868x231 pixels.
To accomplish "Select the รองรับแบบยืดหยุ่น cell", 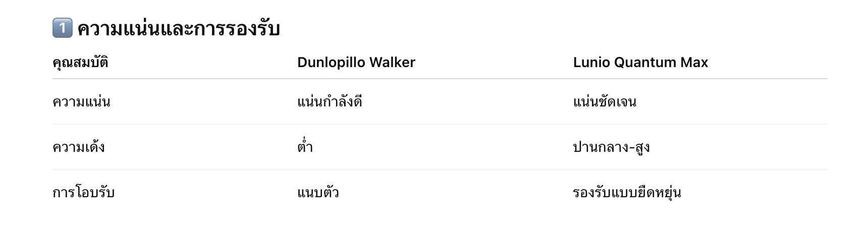I will tap(627, 193).
